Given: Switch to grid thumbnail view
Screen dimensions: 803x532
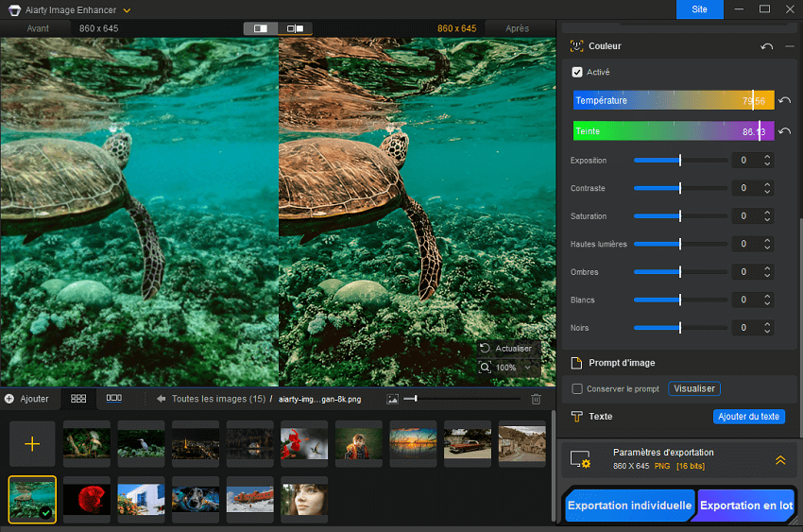Looking at the screenshot, I should (x=78, y=399).
